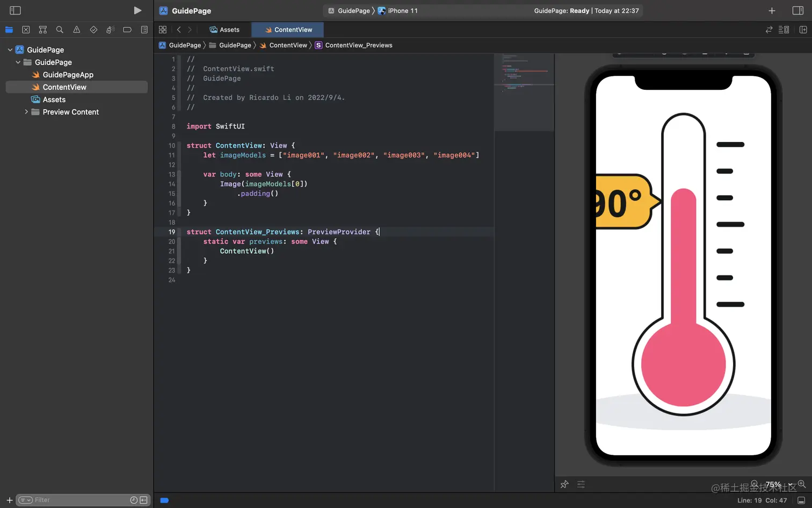
Task: Toggle the right inspector panel
Action: coord(798,11)
